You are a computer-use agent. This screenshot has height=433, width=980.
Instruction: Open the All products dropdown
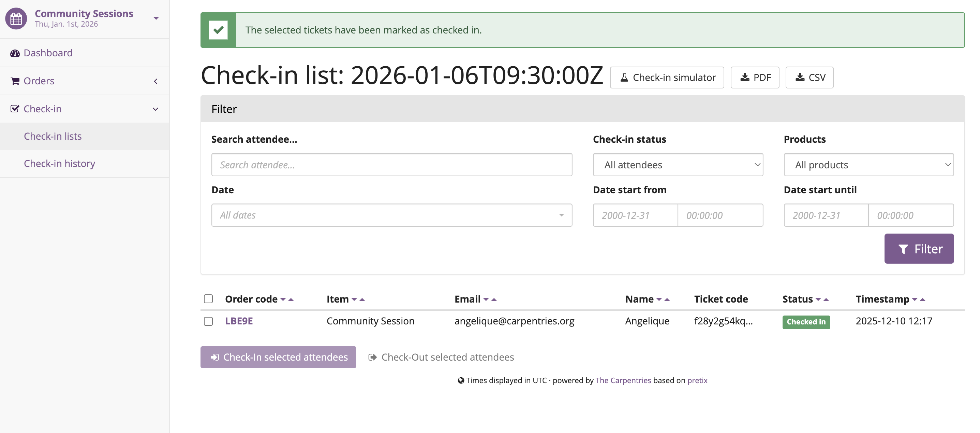coord(869,165)
